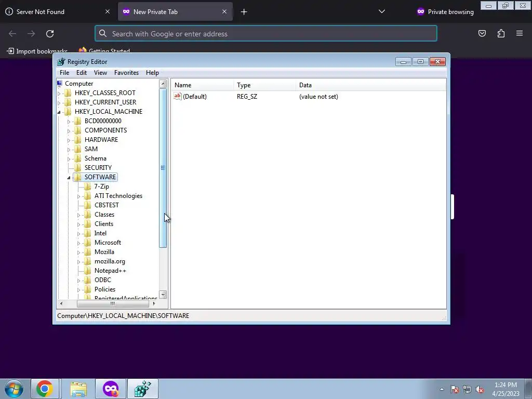This screenshot has height=399, width=532.
Task: Click the Action Center flag tray icon
Action: [455, 390]
